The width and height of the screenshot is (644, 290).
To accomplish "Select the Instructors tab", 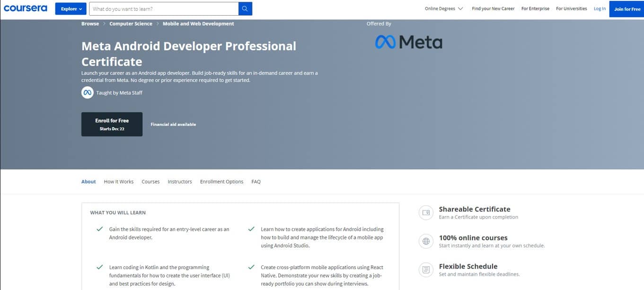I will [180, 181].
